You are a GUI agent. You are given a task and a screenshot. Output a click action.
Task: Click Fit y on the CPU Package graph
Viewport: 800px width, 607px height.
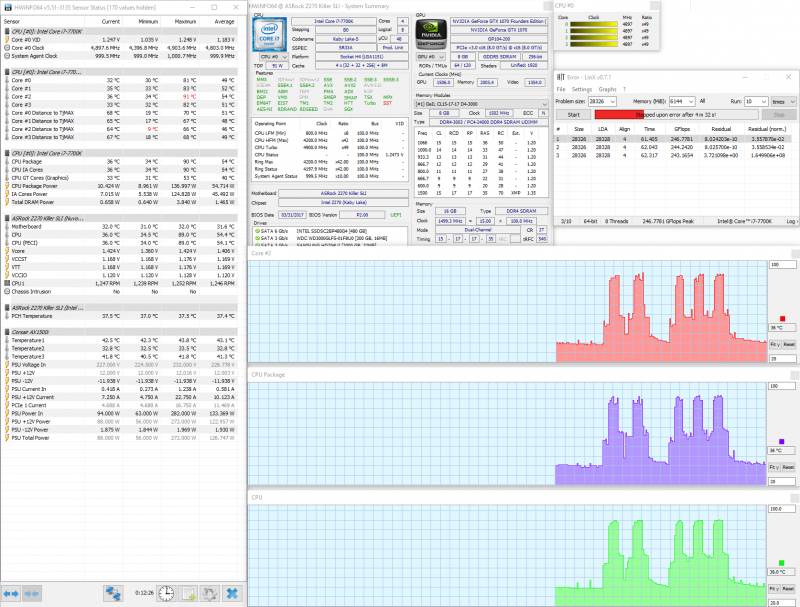pyautogui.click(x=774, y=467)
